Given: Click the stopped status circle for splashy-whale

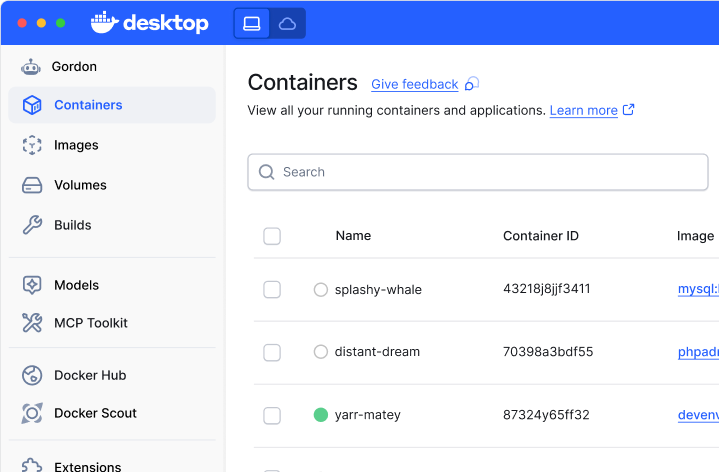Looking at the screenshot, I should click(321, 289).
